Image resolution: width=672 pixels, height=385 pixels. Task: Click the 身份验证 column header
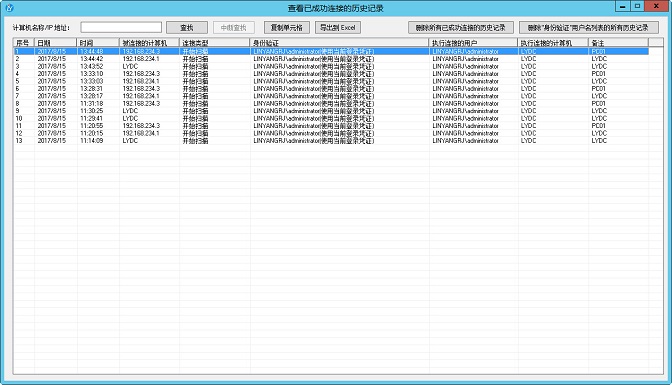coord(339,43)
